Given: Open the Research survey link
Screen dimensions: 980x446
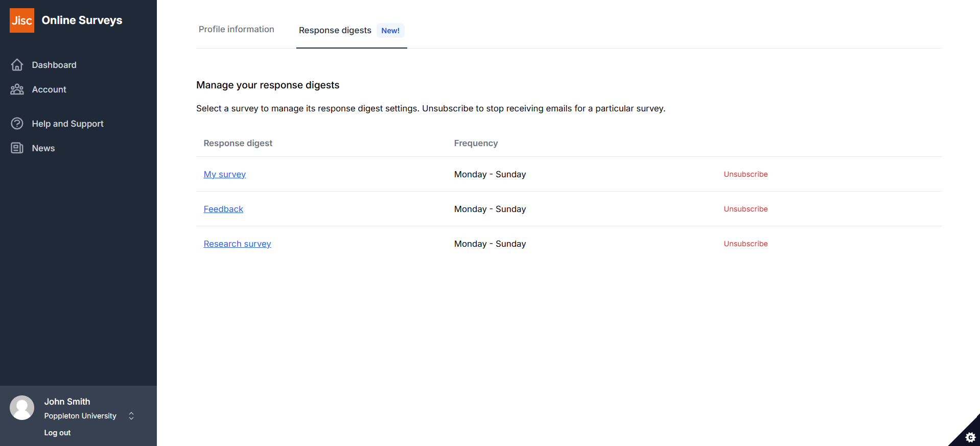Looking at the screenshot, I should click(238, 244).
